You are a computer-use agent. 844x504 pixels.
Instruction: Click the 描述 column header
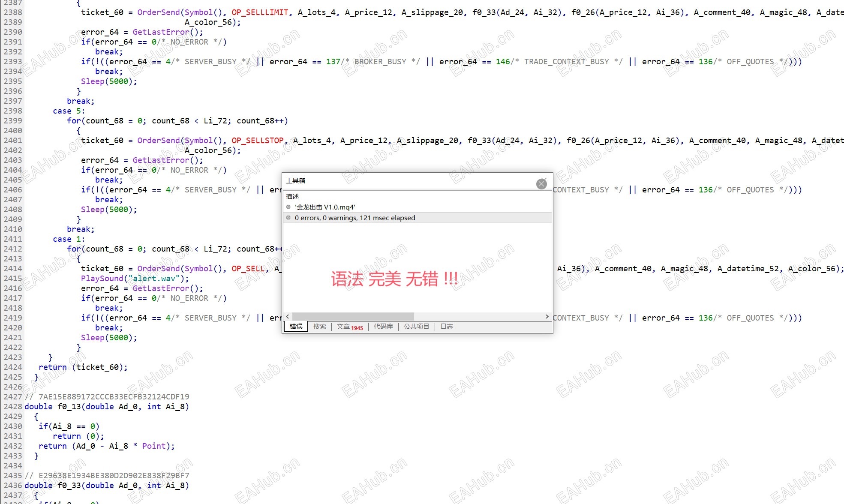292,196
